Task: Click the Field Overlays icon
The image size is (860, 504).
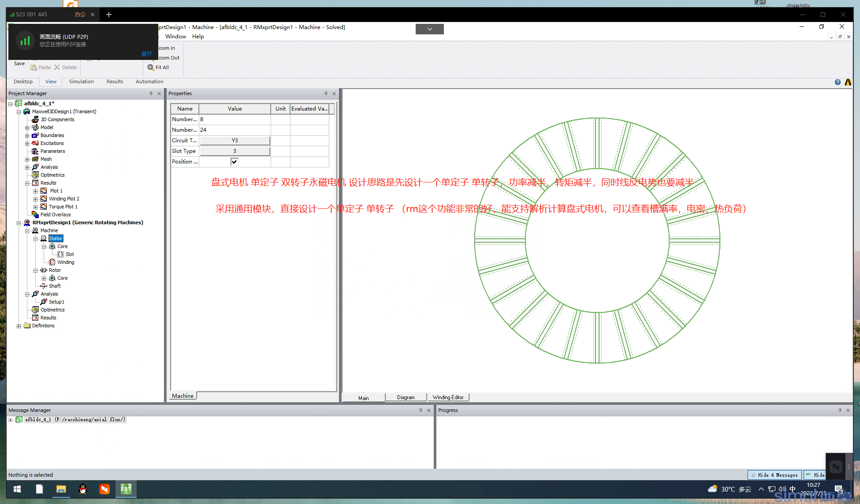Action: [x=35, y=215]
